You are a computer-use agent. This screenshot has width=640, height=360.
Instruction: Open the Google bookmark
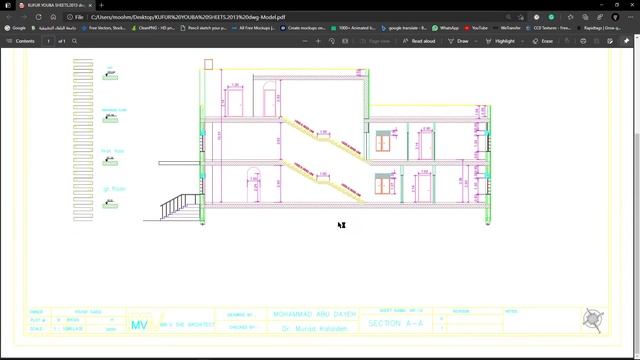tap(15, 28)
